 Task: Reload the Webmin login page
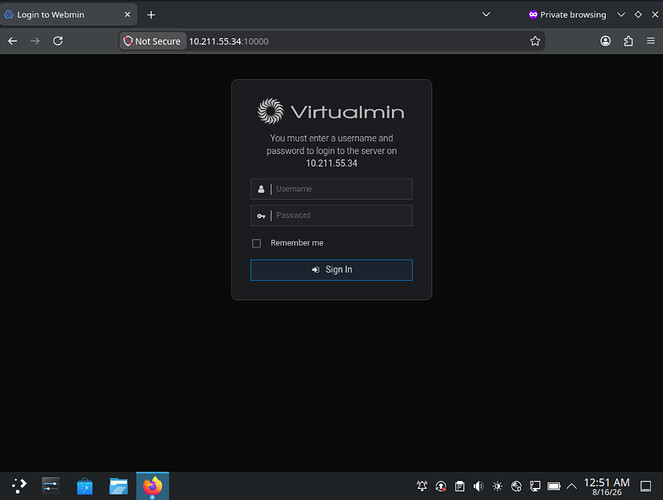coord(58,41)
